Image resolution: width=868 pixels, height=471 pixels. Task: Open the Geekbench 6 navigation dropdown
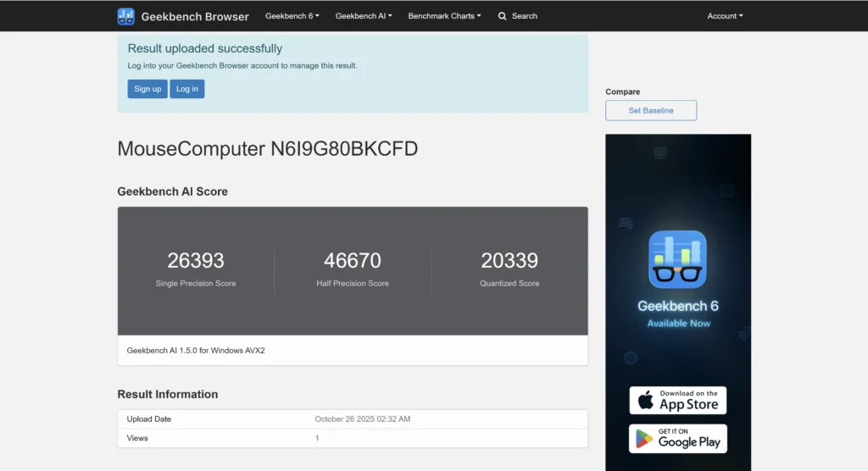(292, 16)
